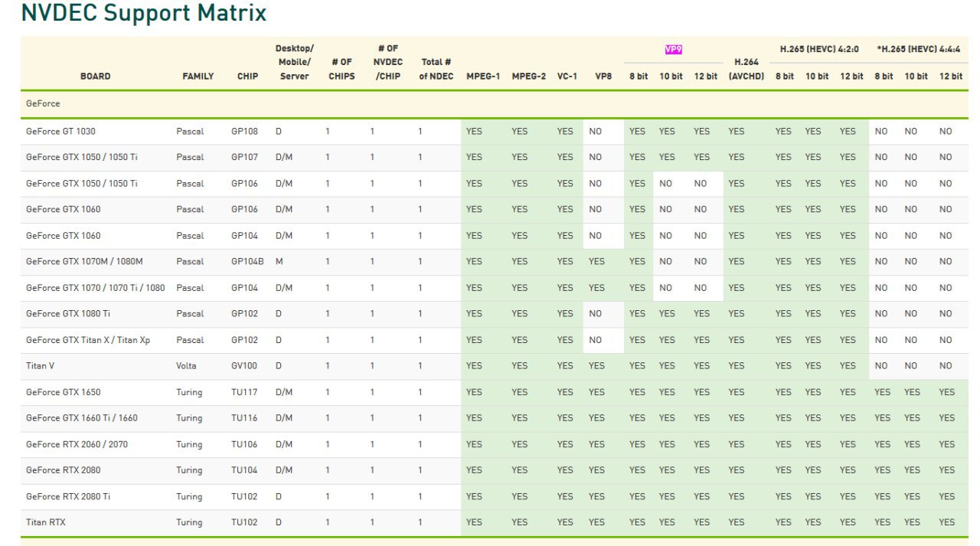The width and height of the screenshot is (980, 546).
Task: Select GeForce GTX 1070 / 1070 Ti / 1080
Action: click(x=95, y=287)
